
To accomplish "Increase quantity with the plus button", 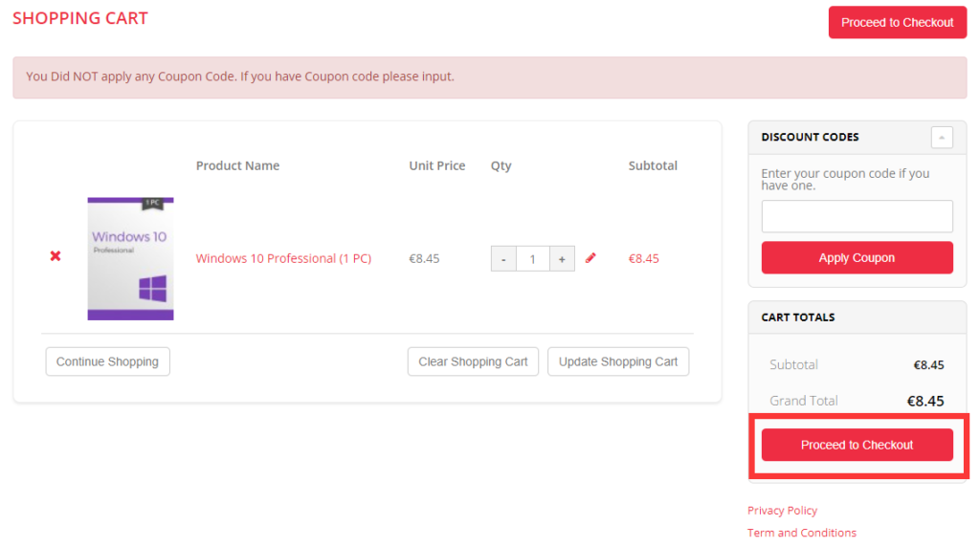I will coord(562,259).
